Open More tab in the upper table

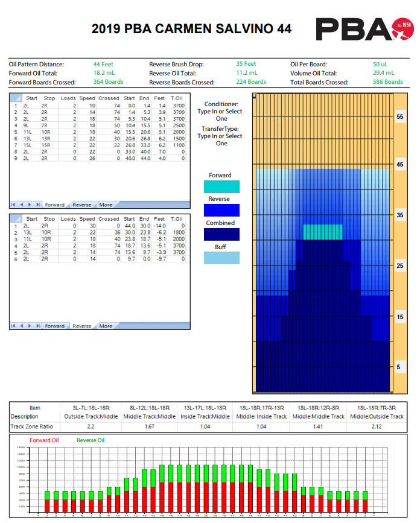click(106, 205)
